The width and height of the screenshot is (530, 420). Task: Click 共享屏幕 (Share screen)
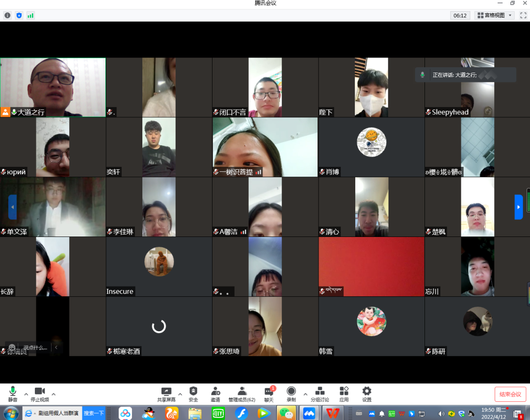[166, 394]
